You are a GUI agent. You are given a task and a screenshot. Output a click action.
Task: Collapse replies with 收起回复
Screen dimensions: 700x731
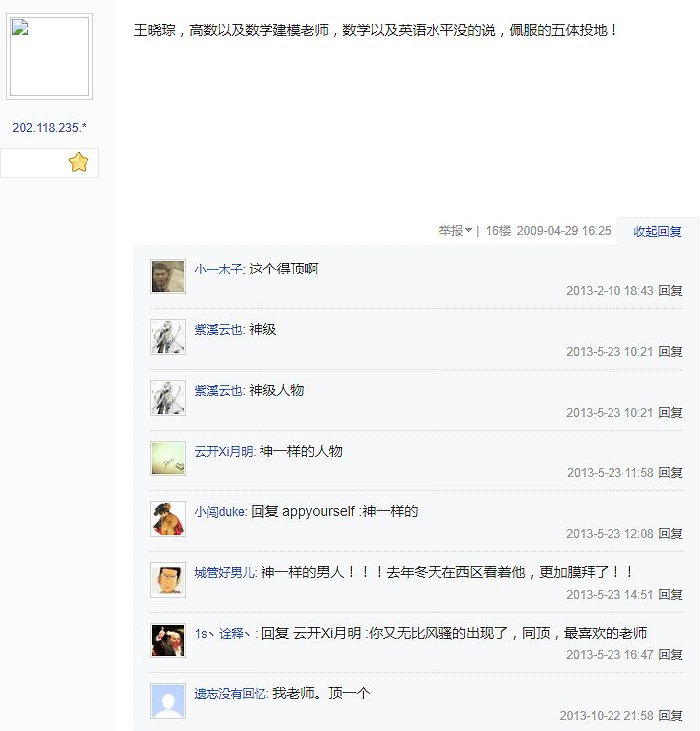657,231
